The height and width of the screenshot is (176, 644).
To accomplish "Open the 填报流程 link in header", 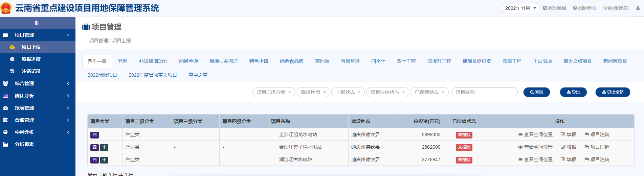I will click(x=555, y=8).
